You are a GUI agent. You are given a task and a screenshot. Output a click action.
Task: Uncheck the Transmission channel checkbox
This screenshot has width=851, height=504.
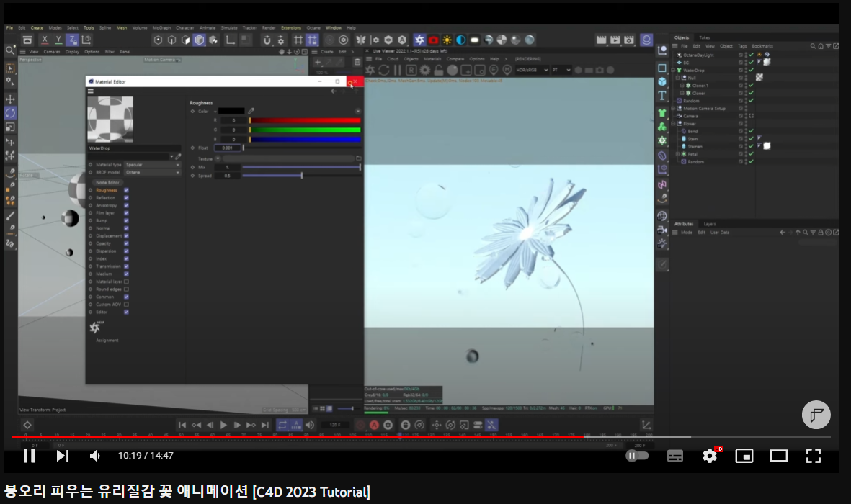(126, 266)
